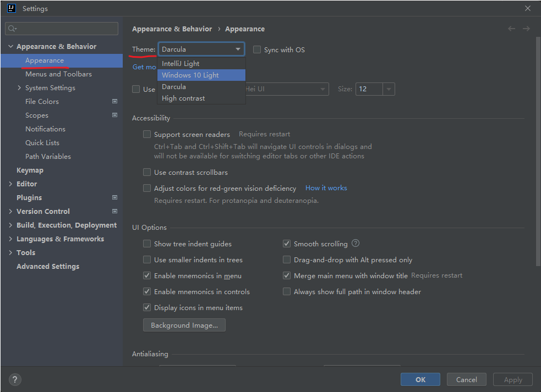This screenshot has width=541, height=392.
Task: Choose Windows 10 Light theme
Action: pyautogui.click(x=201, y=75)
